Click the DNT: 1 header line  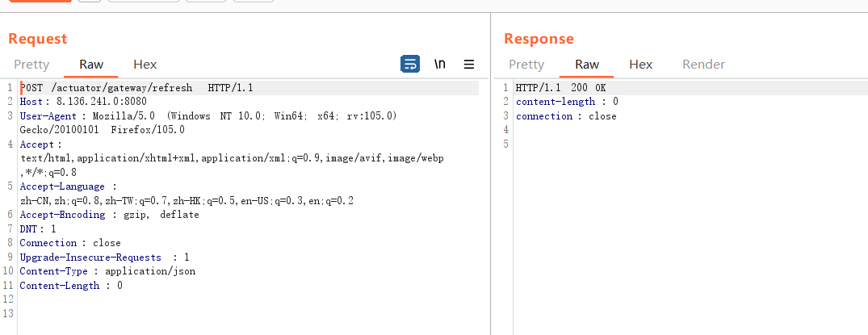point(38,228)
